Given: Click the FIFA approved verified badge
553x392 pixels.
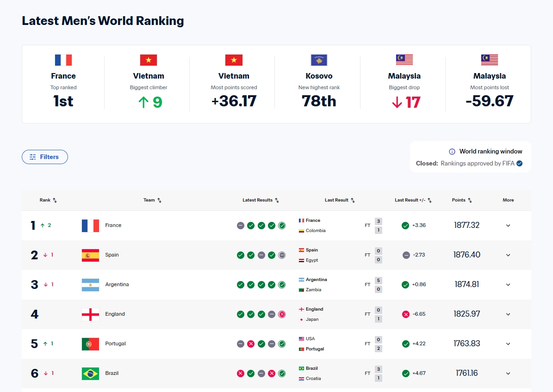Looking at the screenshot, I should [519, 163].
